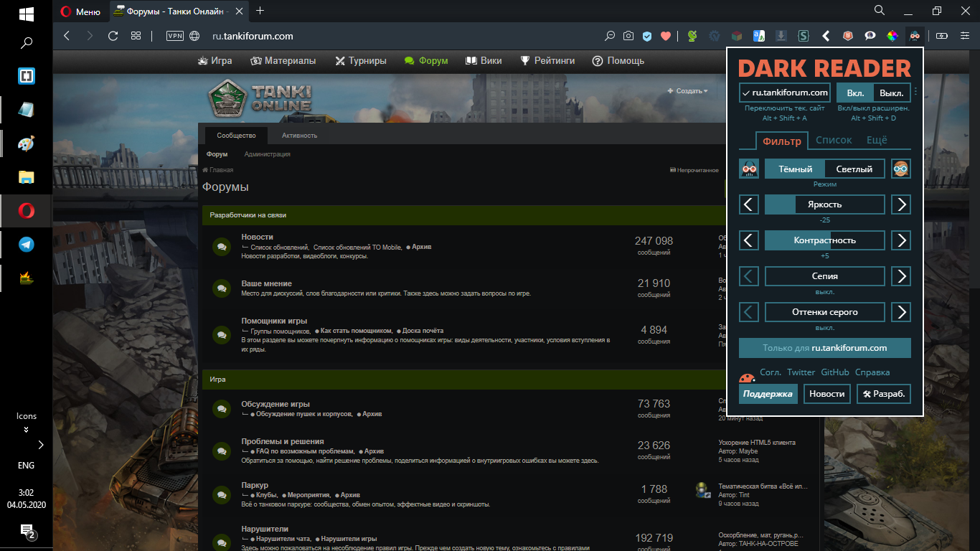
Task: Open the Windows Start menu
Action: [26, 13]
